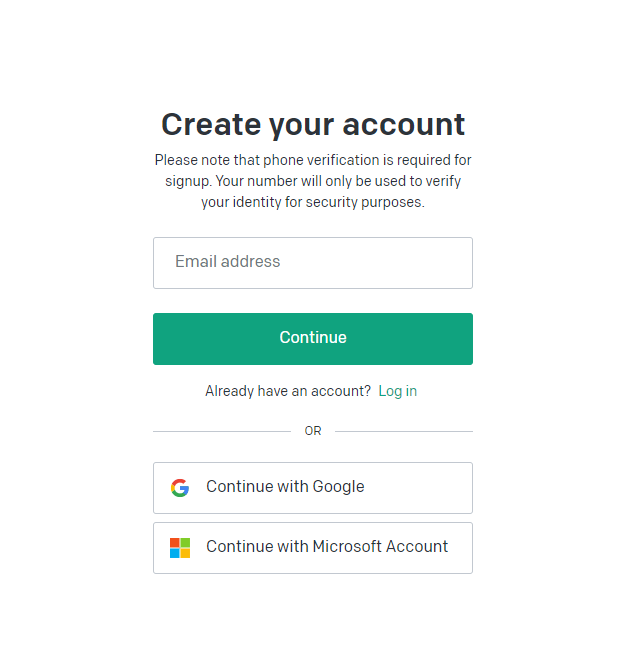This screenshot has width=643, height=648.
Task: Click the phone verification notice paragraph
Action: tap(313, 181)
